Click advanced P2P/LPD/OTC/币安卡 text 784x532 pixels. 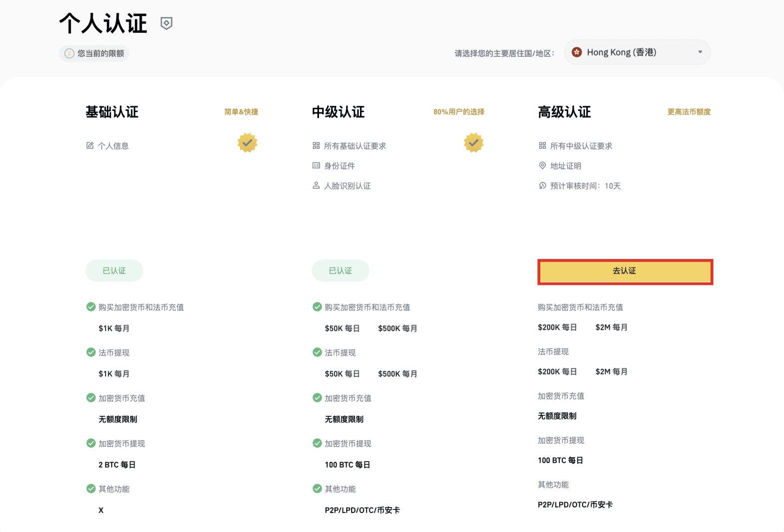tap(575, 505)
